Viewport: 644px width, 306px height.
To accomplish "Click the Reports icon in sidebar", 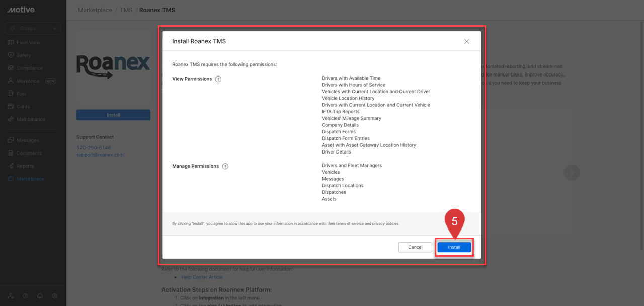I will click(11, 166).
